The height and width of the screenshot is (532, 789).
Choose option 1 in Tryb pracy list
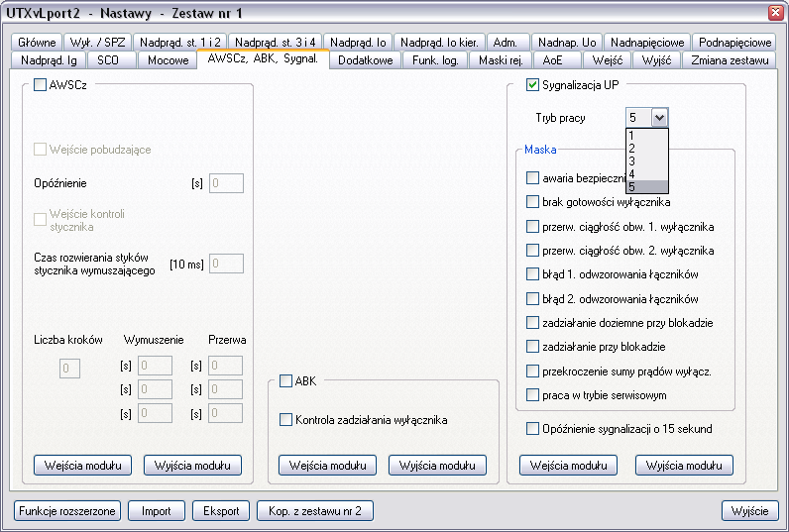[647, 136]
